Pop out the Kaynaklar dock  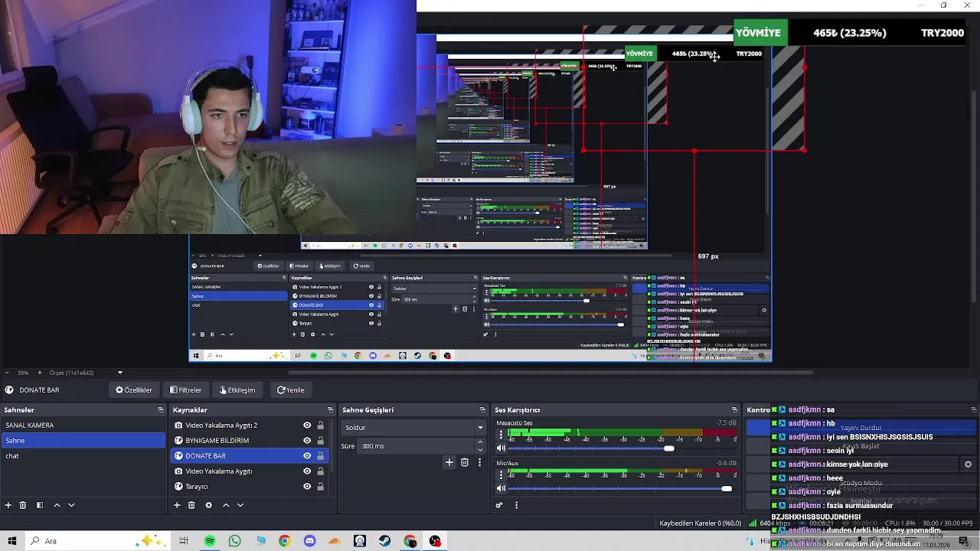coord(330,409)
